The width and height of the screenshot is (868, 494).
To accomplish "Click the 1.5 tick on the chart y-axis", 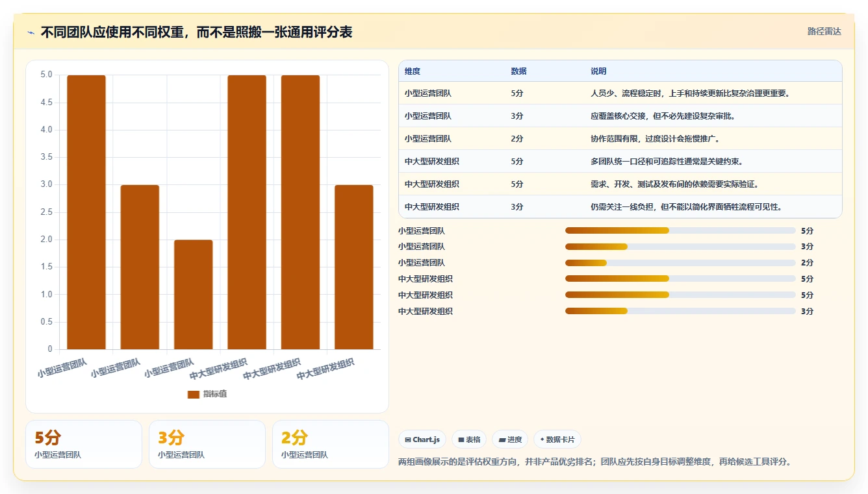I will (46, 267).
